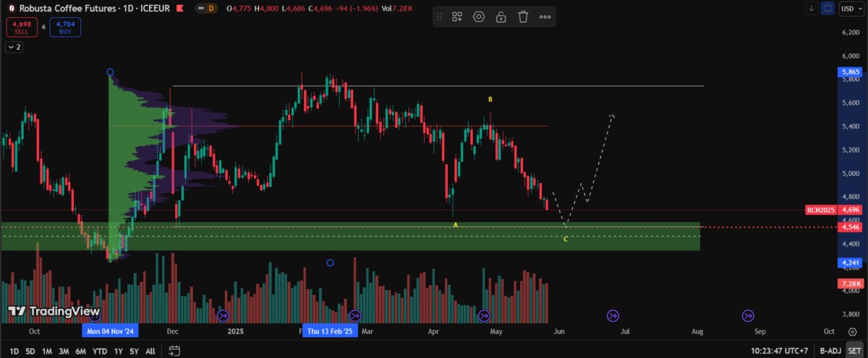868x358 pixels.
Task: Select the YTD time range
Action: pyautogui.click(x=100, y=351)
